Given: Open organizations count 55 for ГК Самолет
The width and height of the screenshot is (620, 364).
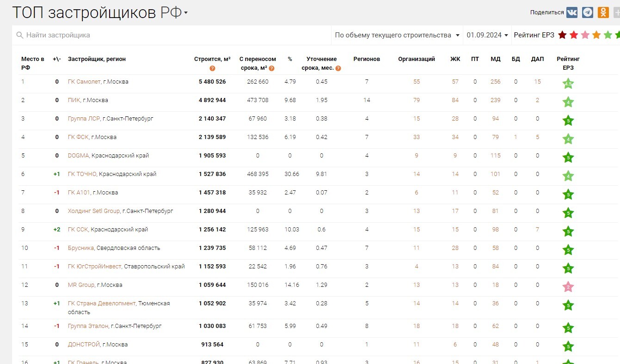Looking at the screenshot, I should pyautogui.click(x=417, y=82).
